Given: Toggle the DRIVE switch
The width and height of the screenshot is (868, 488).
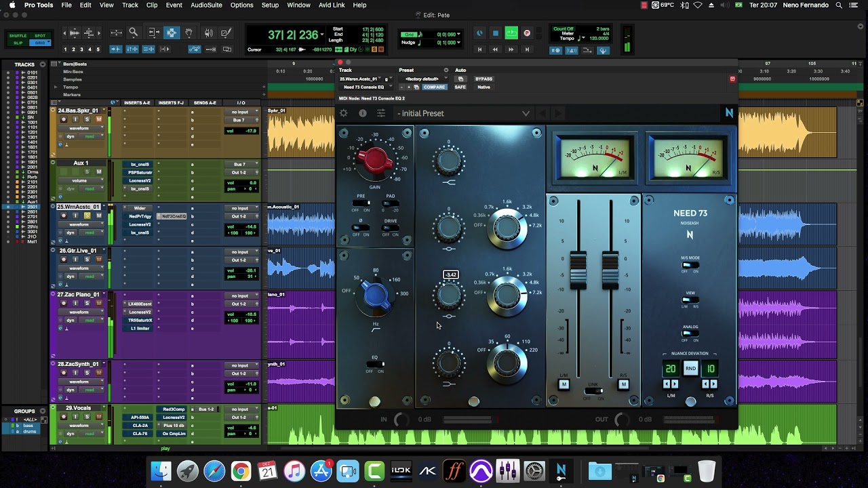Looking at the screenshot, I should click(x=391, y=228).
